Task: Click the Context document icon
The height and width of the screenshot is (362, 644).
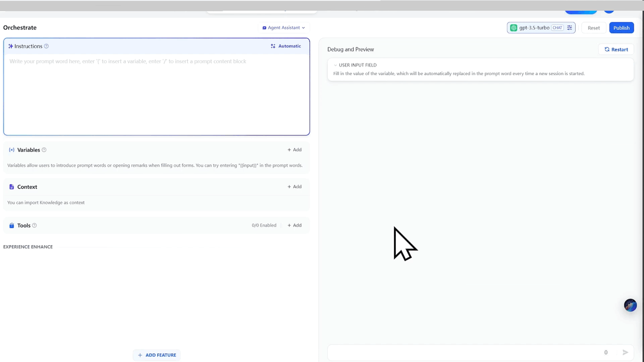Action: (12, 187)
